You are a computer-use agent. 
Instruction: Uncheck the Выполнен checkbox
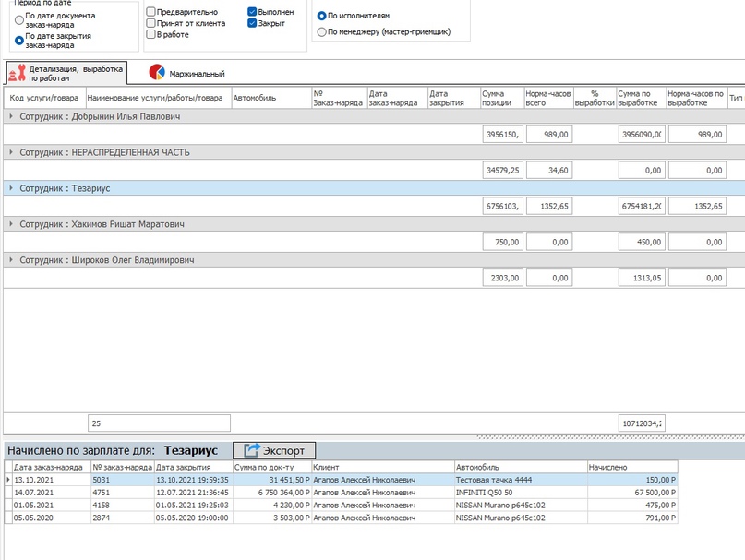pos(253,12)
